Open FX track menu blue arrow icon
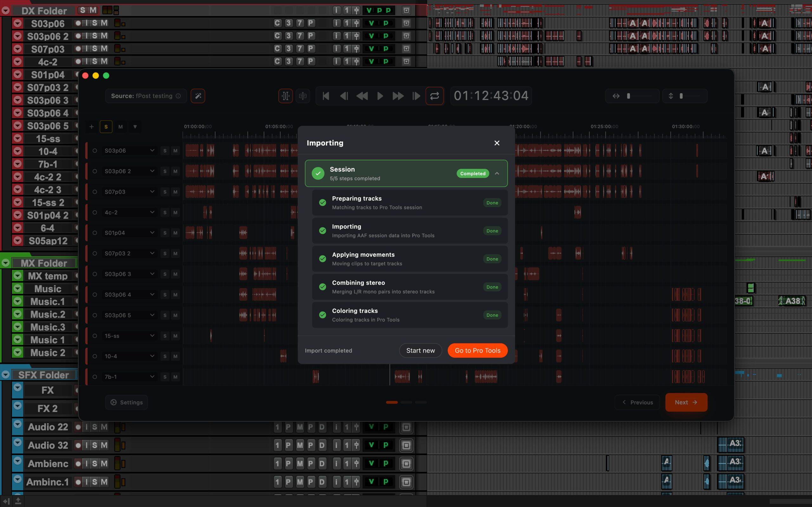This screenshot has height=507, width=812. (17, 388)
